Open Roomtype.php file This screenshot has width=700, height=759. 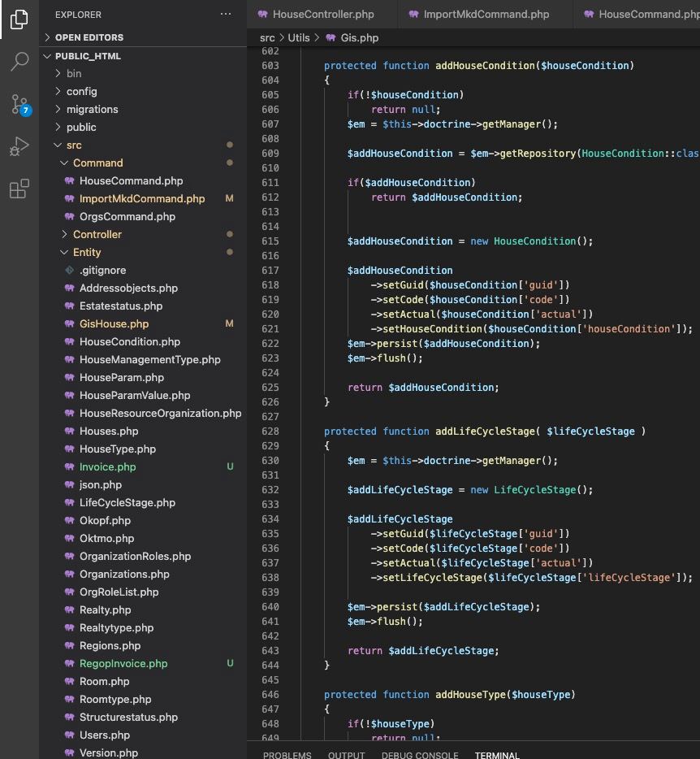(x=143, y=700)
